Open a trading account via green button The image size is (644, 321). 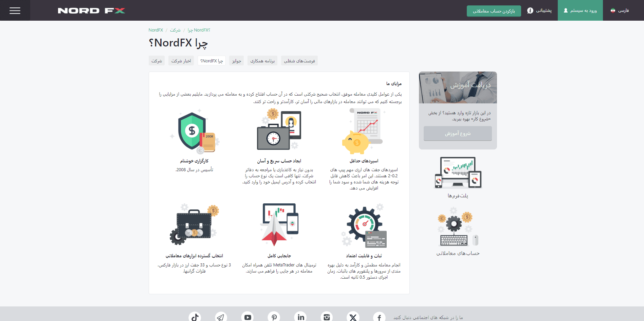tap(494, 11)
